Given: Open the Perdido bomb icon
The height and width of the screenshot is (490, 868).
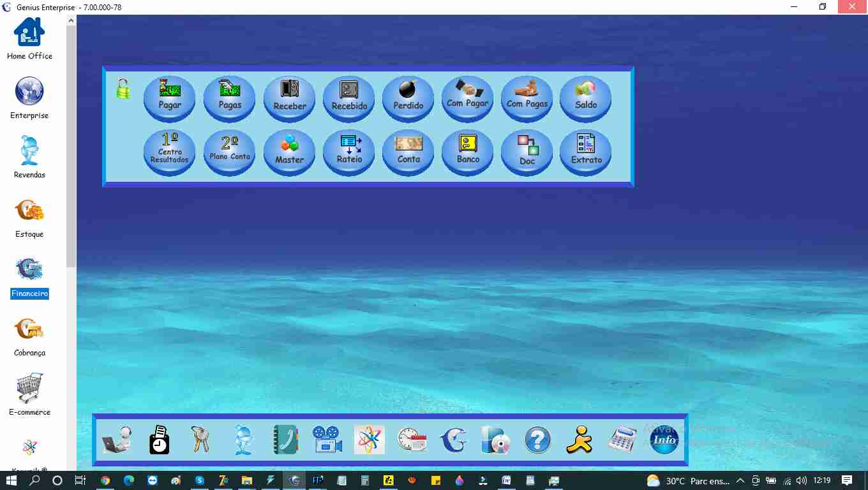Looking at the screenshot, I should (408, 98).
